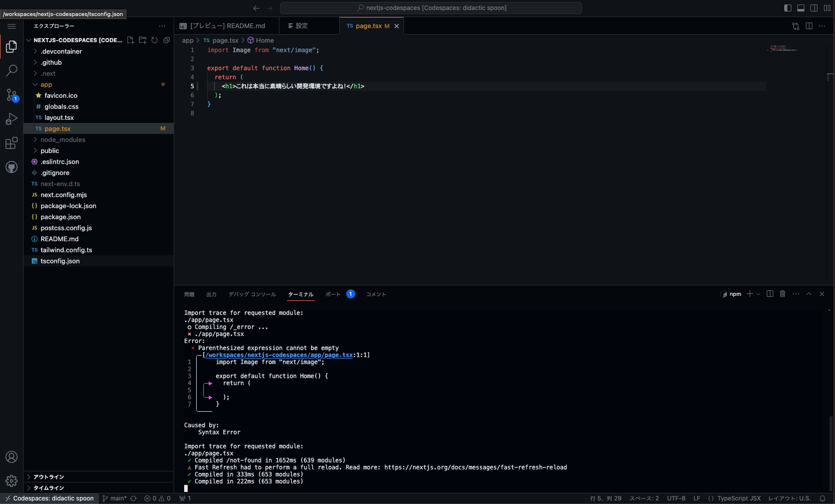
Task: Switch to the README.md preview tab
Action: 227,26
